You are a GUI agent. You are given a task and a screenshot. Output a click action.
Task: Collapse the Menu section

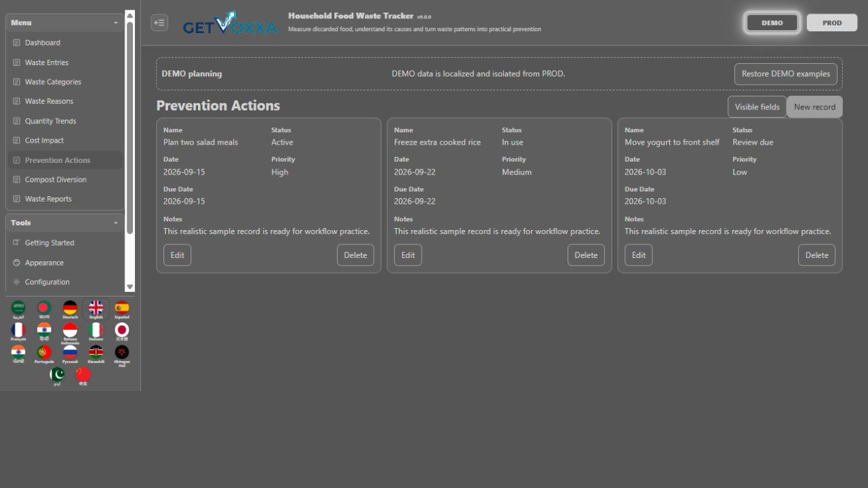(116, 22)
